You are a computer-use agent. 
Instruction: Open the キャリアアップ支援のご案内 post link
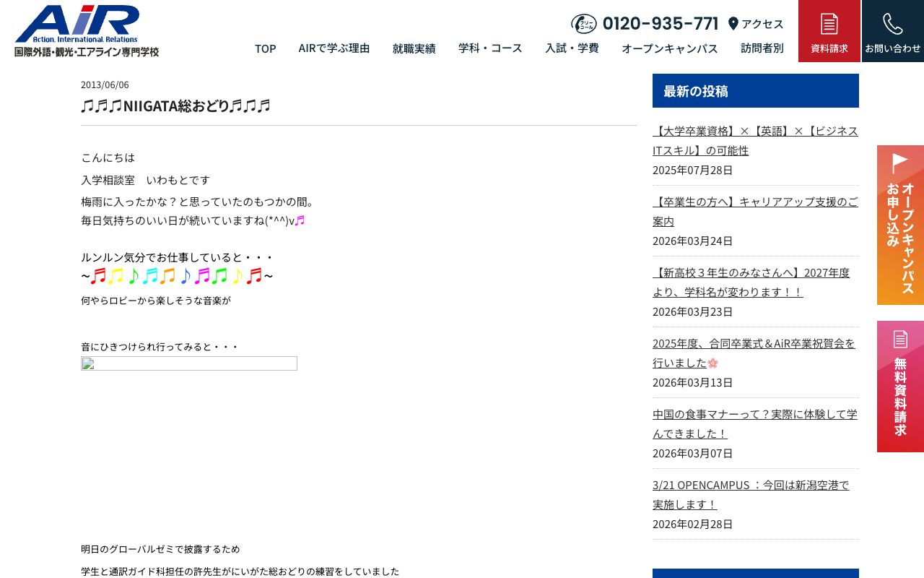coord(755,211)
